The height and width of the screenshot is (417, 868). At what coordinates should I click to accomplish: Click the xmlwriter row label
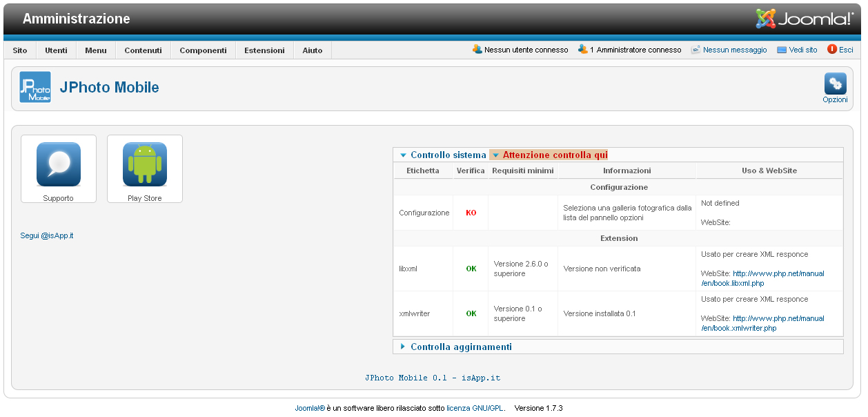(x=415, y=314)
